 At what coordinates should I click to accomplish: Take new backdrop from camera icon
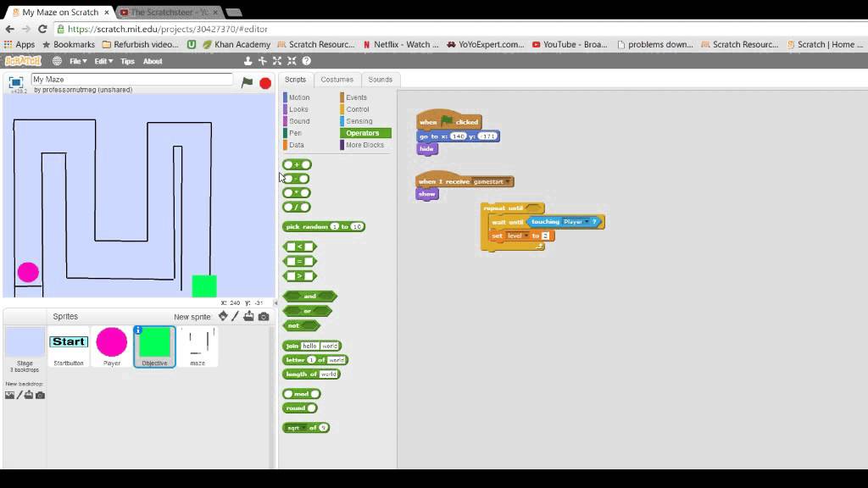pyautogui.click(x=40, y=395)
